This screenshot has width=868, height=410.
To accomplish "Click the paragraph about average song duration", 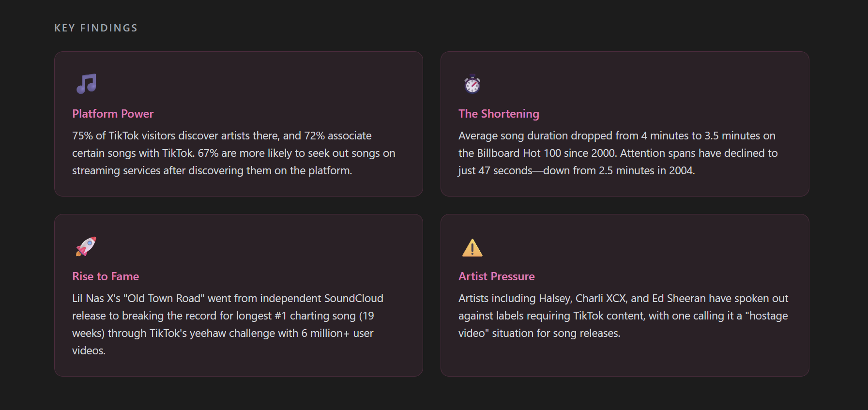I will point(618,153).
